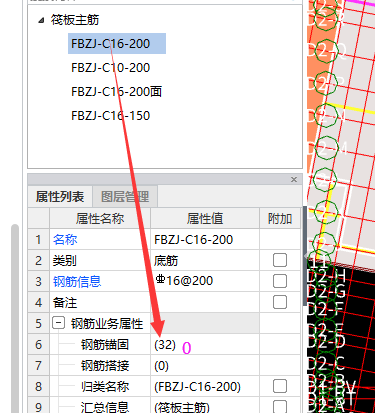
Task: Select FBZJ-C16-200面 list item
Action: tap(116, 92)
